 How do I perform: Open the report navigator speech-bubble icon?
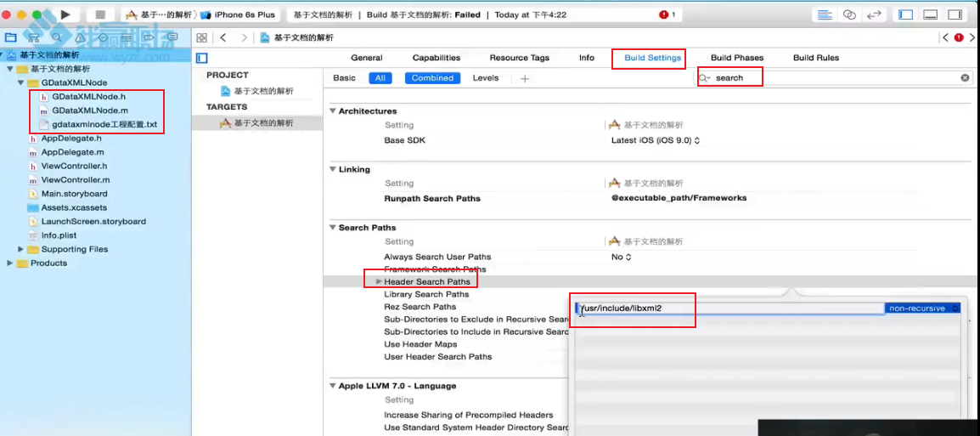173,37
